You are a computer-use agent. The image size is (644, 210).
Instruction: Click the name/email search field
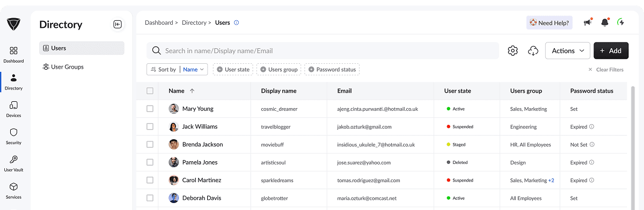pos(323,50)
